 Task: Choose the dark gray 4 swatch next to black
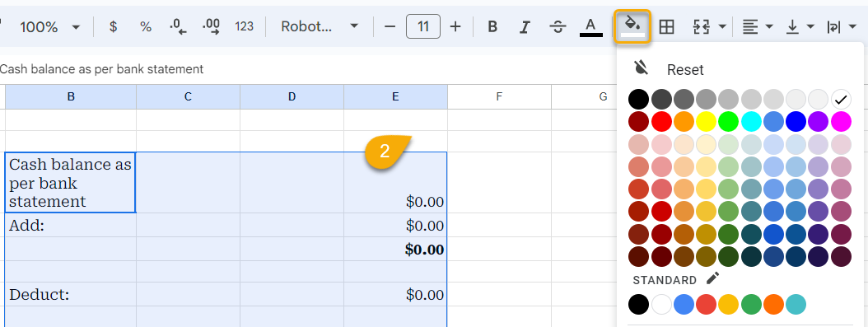tap(661, 100)
